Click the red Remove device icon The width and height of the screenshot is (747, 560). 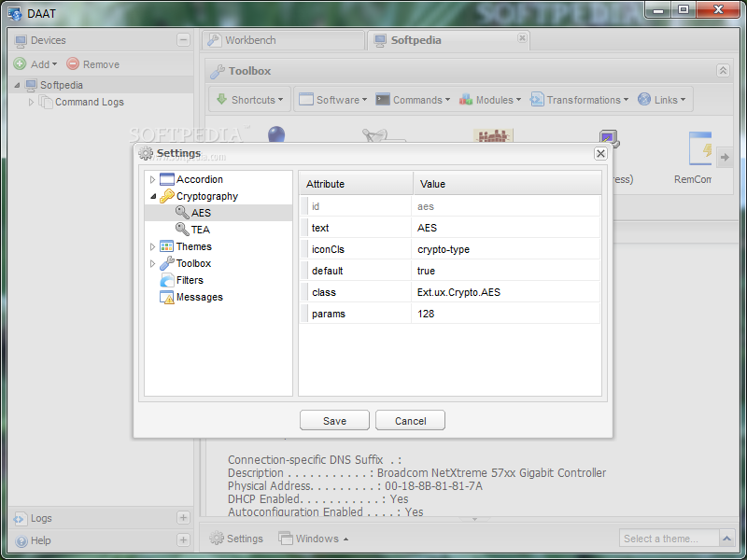click(73, 63)
